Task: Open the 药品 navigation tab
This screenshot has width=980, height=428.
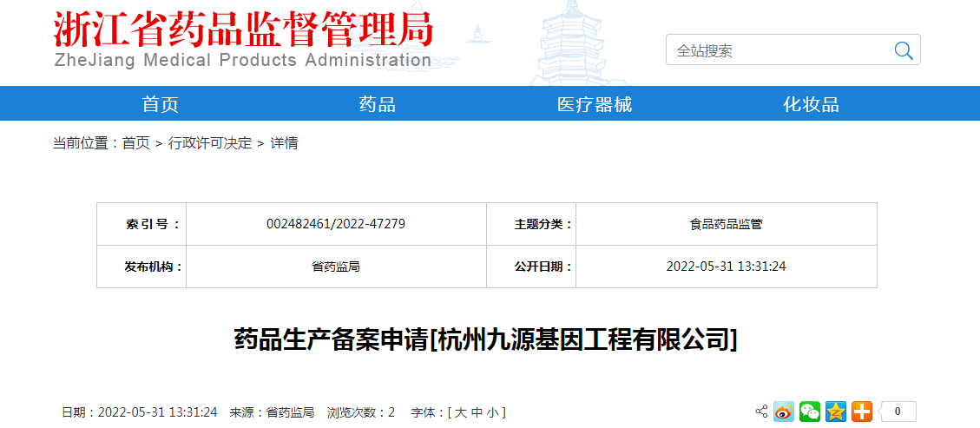Action: pos(378,103)
